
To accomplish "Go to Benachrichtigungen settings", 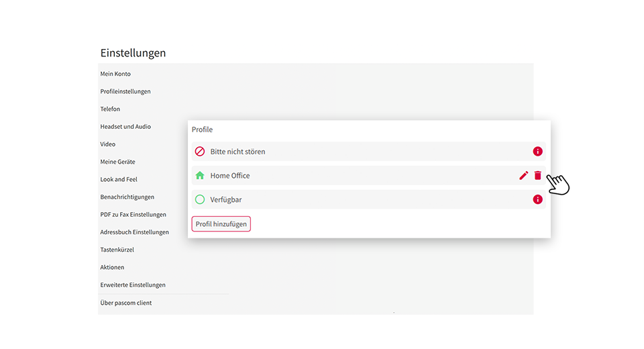I will 127,197.
